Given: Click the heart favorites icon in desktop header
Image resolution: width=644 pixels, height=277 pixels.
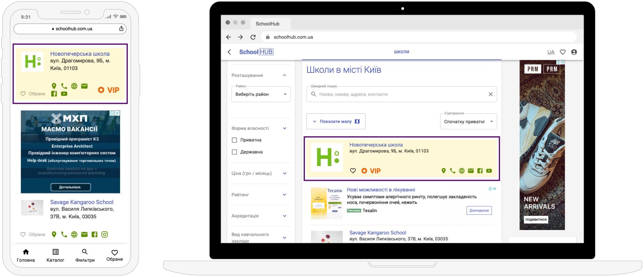Looking at the screenshot, I should (563, 52).
